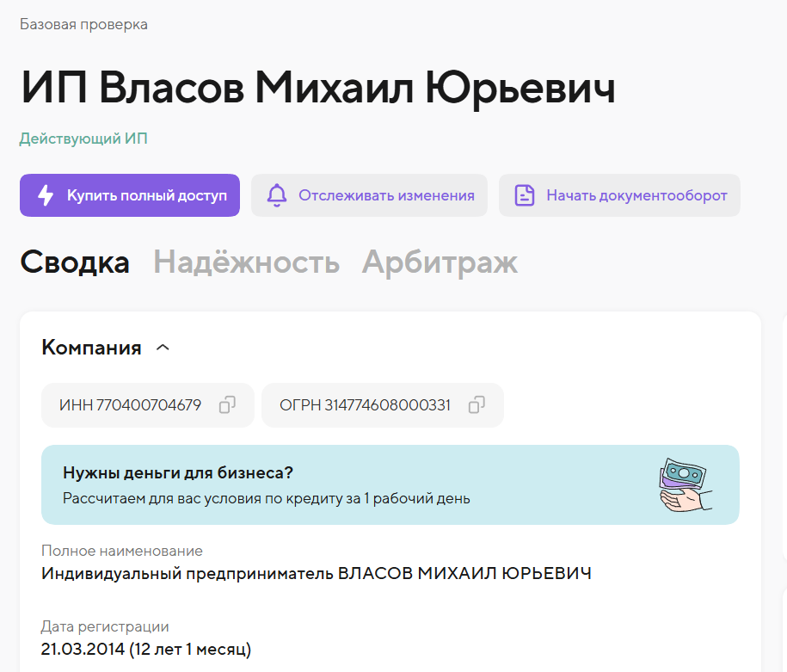Screen dimensions: 787x672
Task: Enable tracking via 'Отслеживать изменения'
Action: coord(369,195)
